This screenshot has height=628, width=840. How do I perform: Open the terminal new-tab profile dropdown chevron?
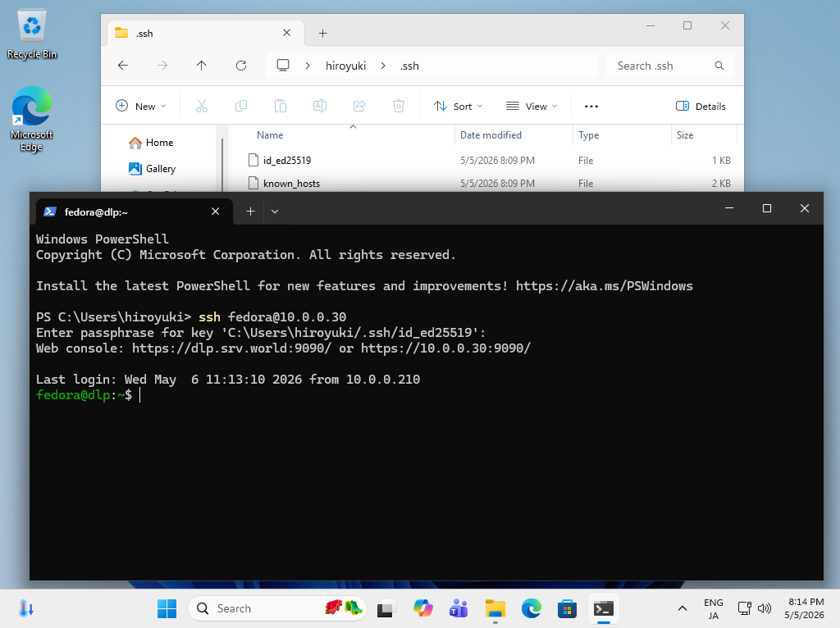[x=275, y=212]
